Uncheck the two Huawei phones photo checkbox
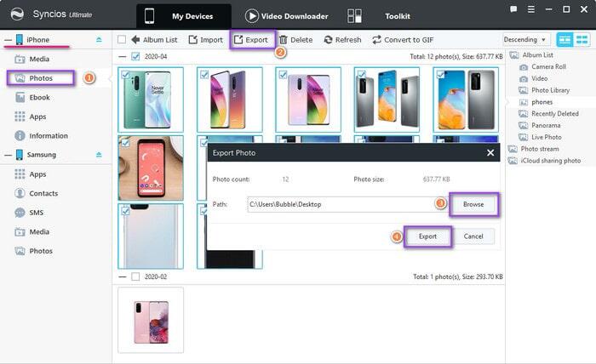 440,75
